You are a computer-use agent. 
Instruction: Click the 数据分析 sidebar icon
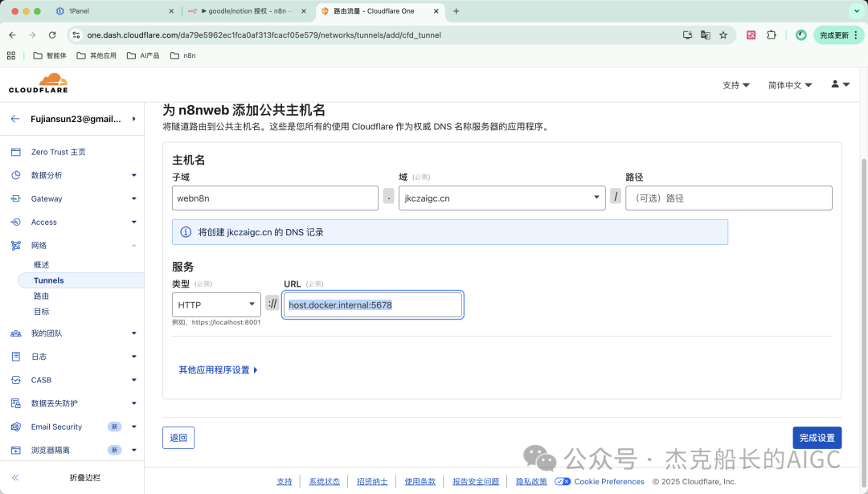15,175
